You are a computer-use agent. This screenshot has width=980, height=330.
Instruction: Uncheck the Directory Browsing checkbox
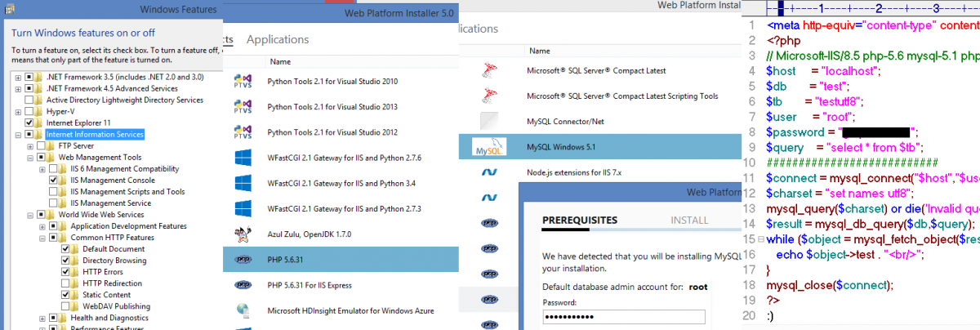pyautogui.click(x=66, y=260)
